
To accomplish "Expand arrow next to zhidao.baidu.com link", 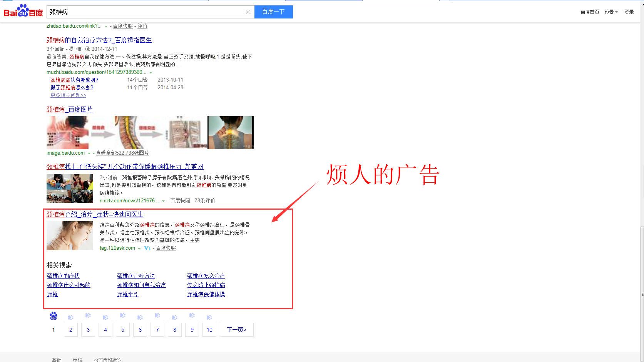I will [106, 27].
